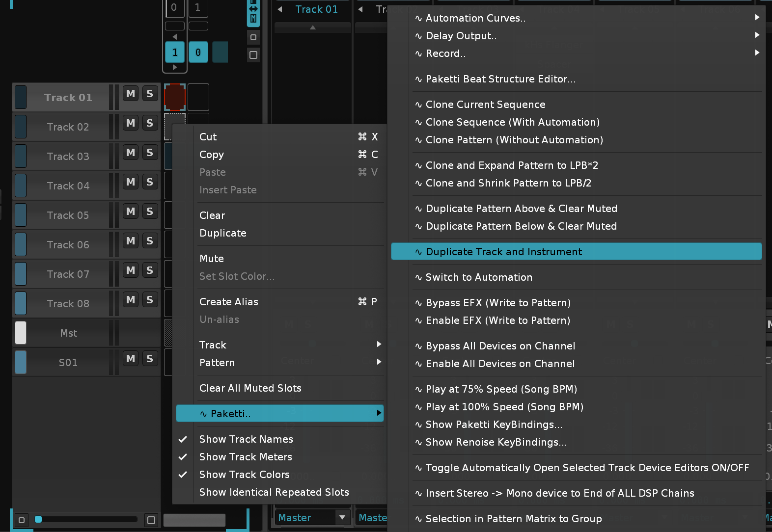Open the Master routing dropdown

342,517
